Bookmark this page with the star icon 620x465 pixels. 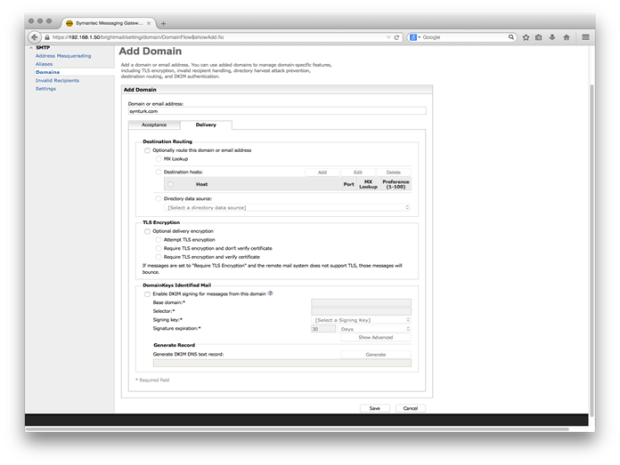526,37
